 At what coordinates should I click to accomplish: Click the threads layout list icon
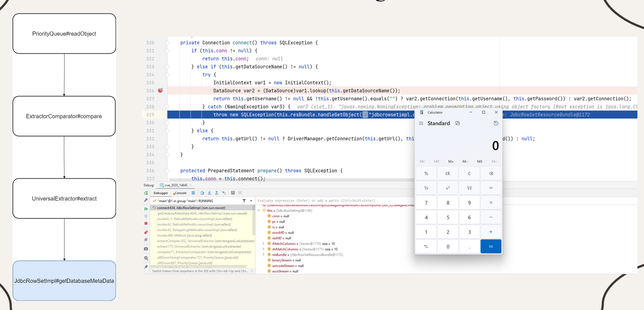point(193,193)
